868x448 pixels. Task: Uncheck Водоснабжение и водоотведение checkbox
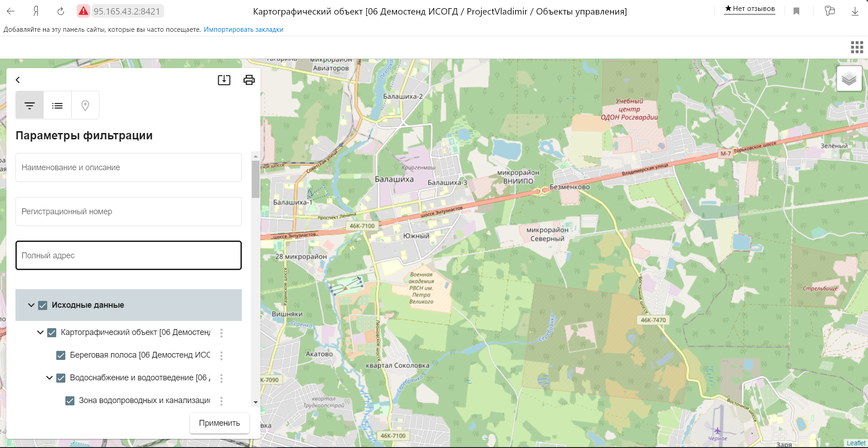61,378
